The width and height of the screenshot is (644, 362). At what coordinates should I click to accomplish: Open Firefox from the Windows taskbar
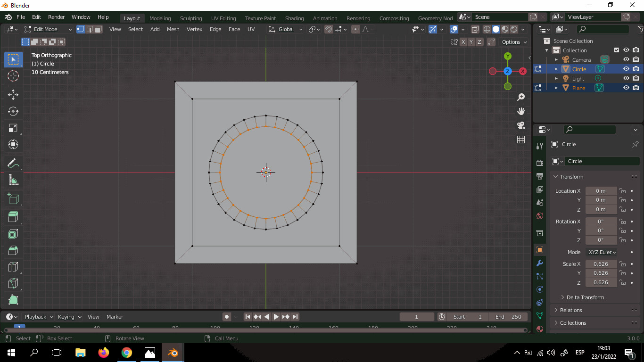(104, 353)
